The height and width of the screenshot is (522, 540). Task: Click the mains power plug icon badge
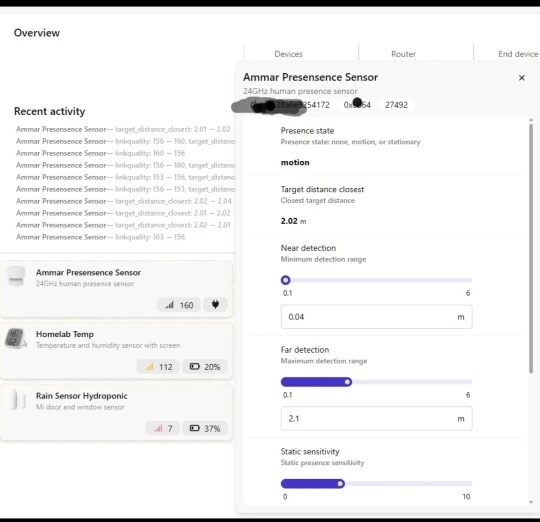tap(215, 305)
